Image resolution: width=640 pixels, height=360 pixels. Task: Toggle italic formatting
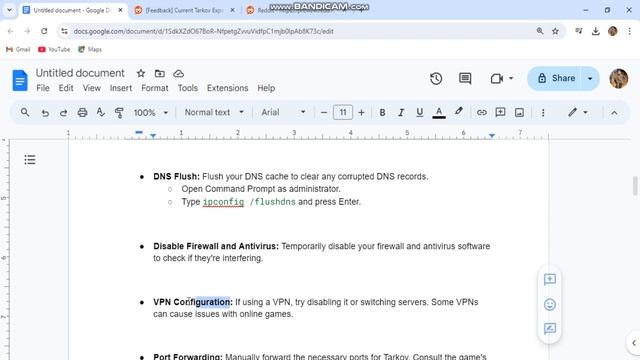[401, 113]
